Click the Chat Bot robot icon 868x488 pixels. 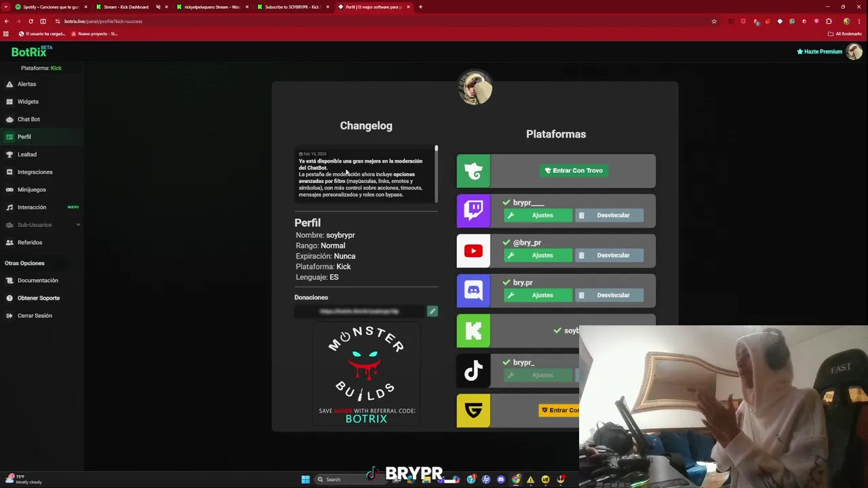[x=9, y=119]
